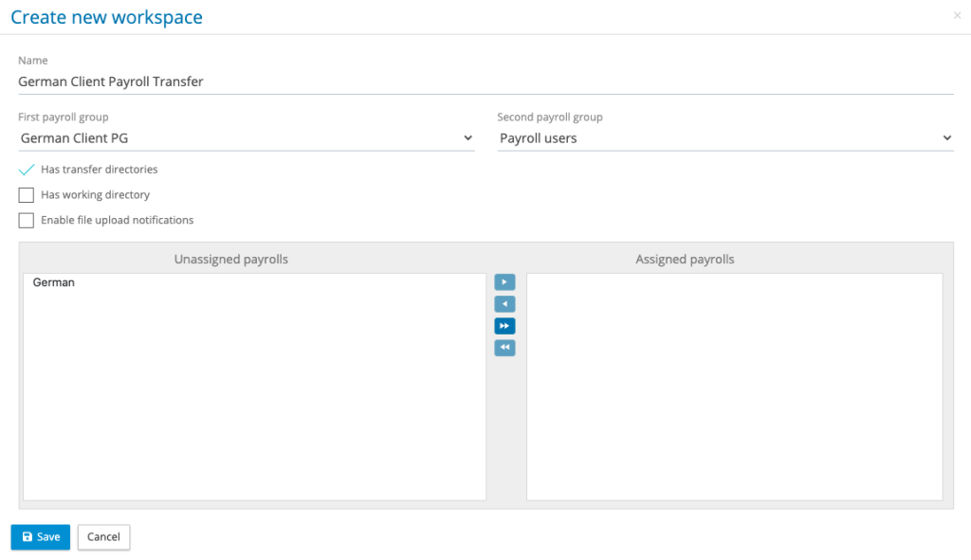Click the chevron beside Payroll users

[947, 137]
